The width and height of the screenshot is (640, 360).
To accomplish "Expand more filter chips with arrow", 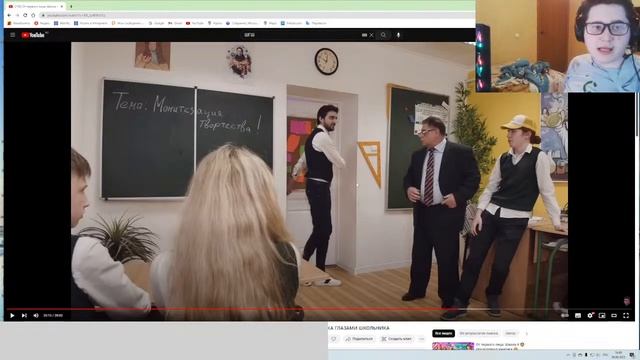I will pos(527,333).
